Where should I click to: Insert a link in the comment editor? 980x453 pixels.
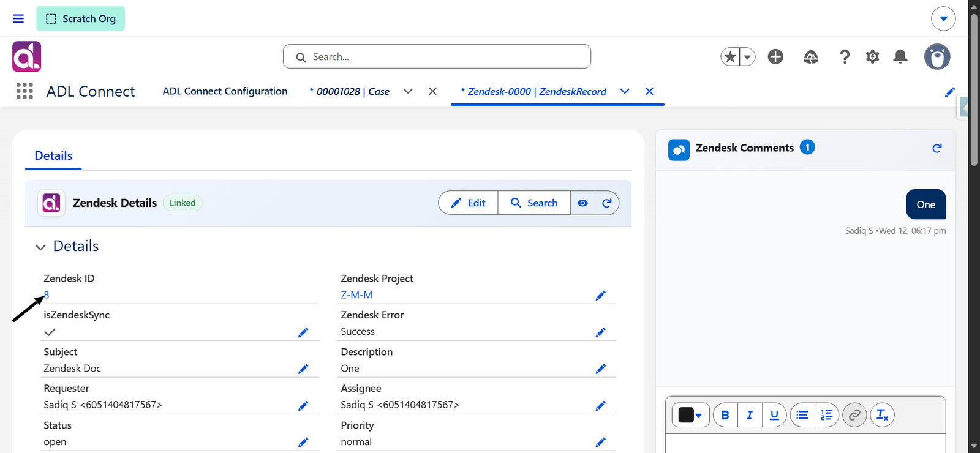(x=854, y=415)
